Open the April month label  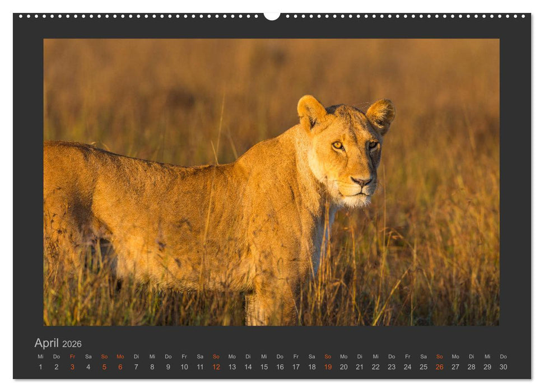click(x=47, y=342)
